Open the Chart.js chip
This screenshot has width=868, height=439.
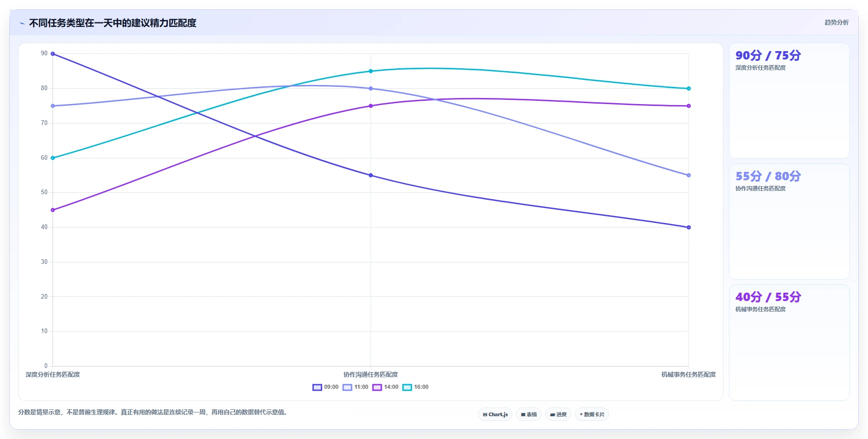coord(495,414)
